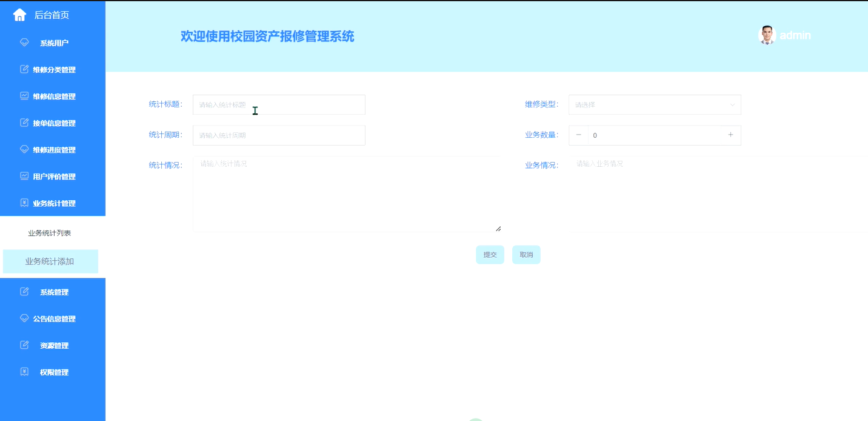Click the 业务数量 field label
This screenshot has height=421, width=868.
(541, 135)
